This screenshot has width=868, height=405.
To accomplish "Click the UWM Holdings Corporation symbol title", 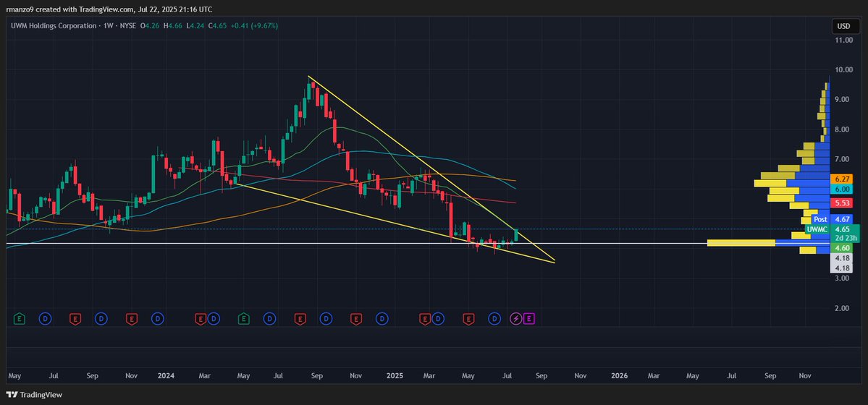I will pos(53,25).
